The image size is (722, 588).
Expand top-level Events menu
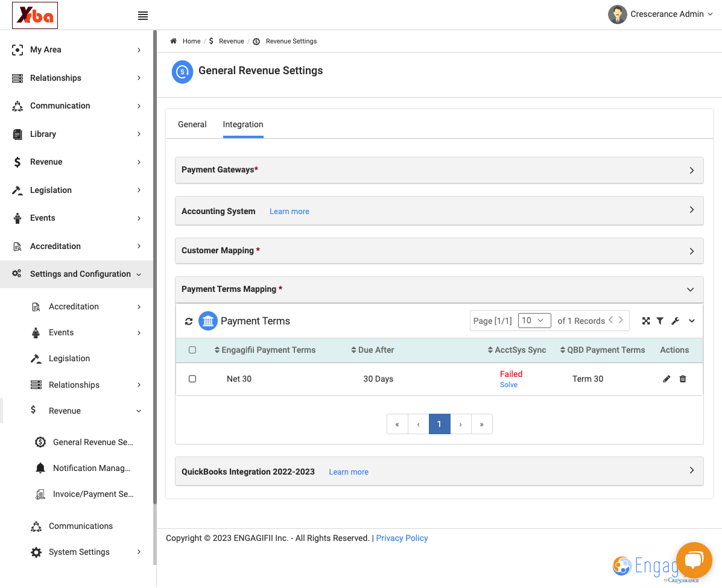(x=77, y=218)
